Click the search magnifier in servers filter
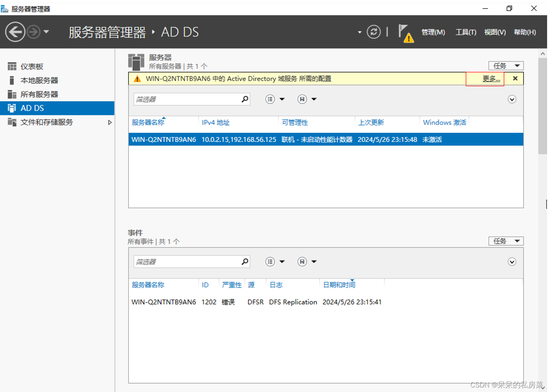 click(245, 99)
